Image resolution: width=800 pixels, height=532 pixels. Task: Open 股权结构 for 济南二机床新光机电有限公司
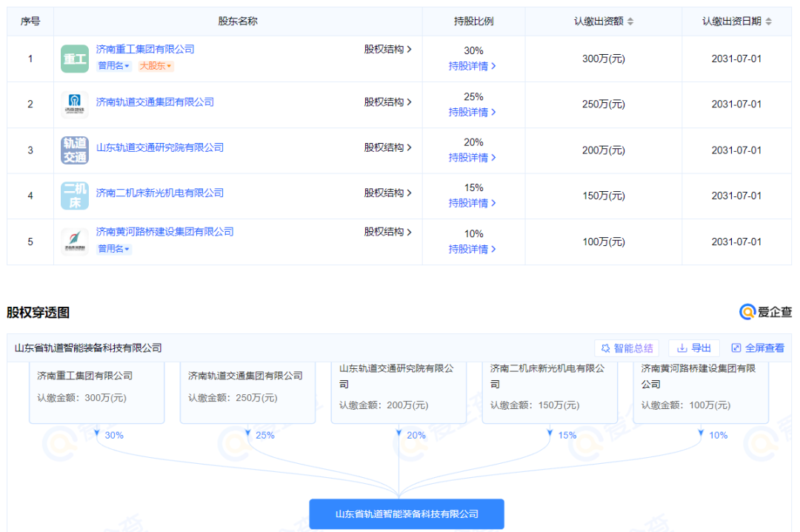(387, 193)
